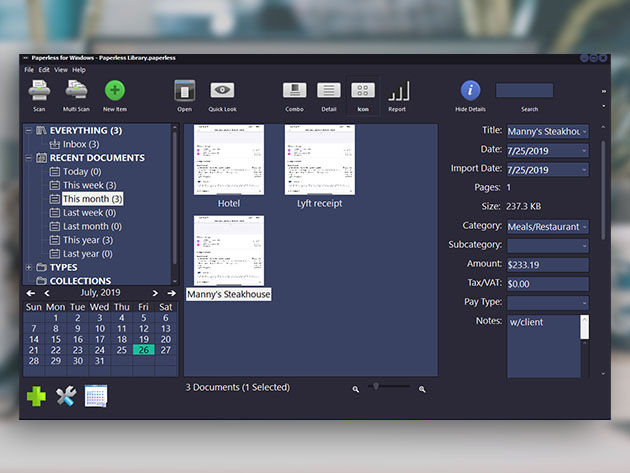Click the Scan toolbar icon
The image size is (630, 473).
tap(39, 91)
